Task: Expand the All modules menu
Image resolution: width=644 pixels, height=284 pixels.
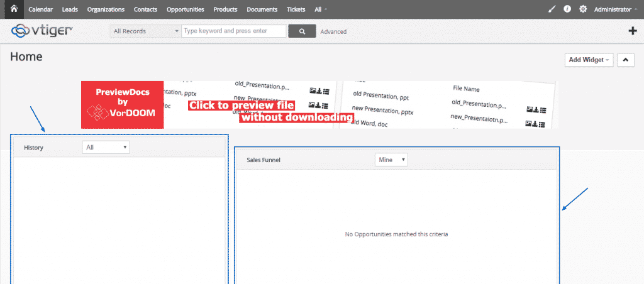Action: click(321, 9)
